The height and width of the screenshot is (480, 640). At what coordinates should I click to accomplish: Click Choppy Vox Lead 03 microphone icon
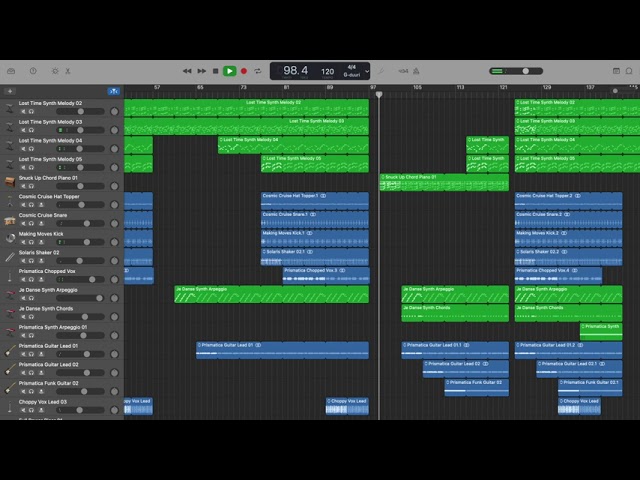pos(10,407)
